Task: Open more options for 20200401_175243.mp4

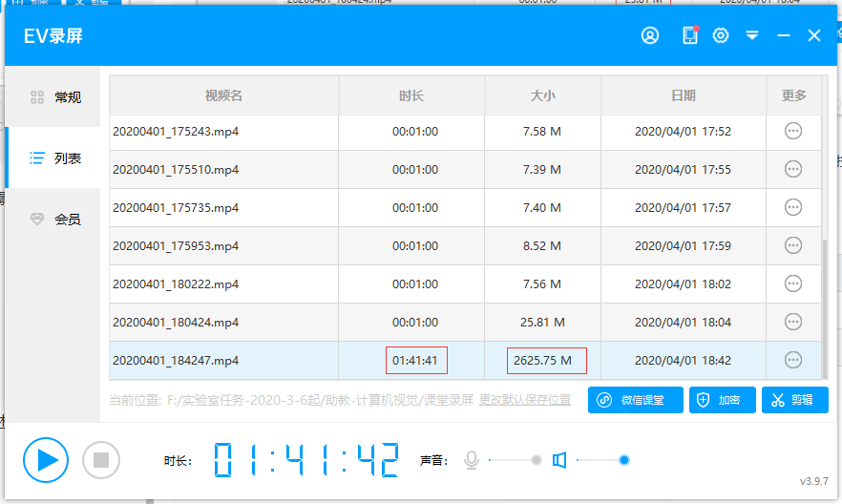Action: click(793, 131)
